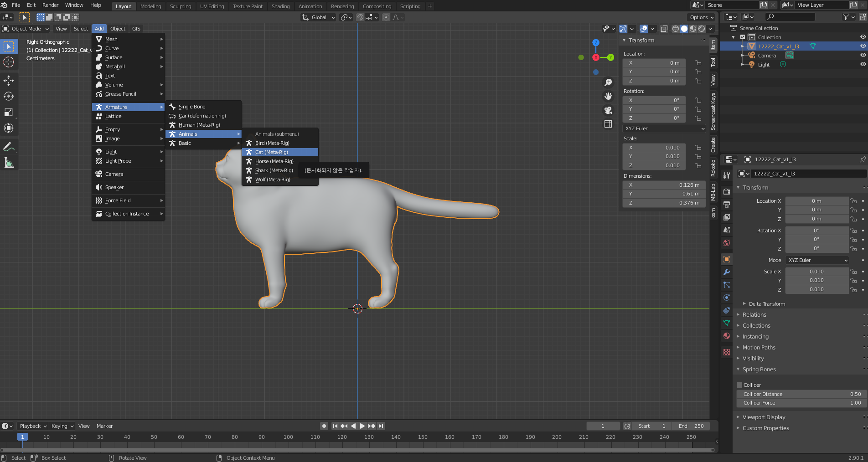Viewport: 868px width, 462px height.
Task: Activate the Transform tool
Action: 9,128
